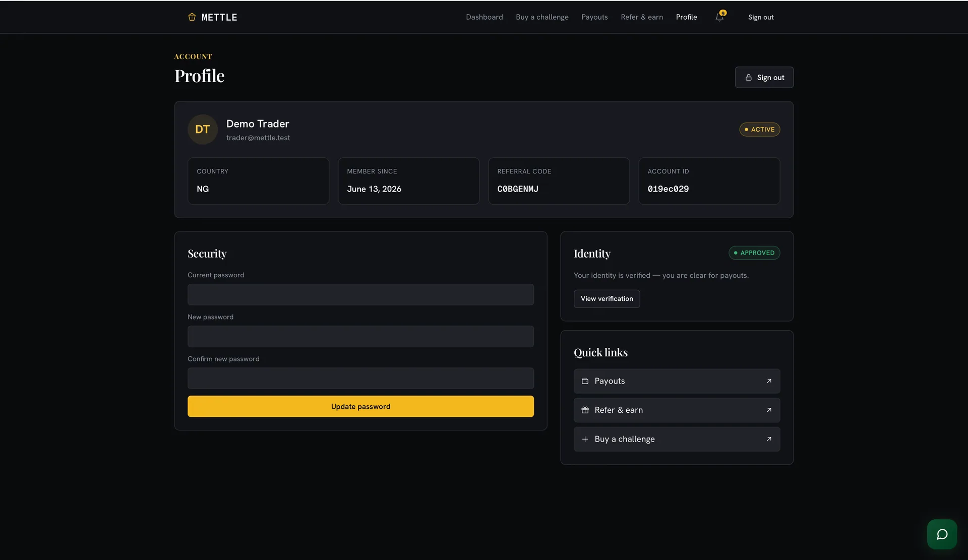This screenshot has width=968, height=560.
Task: Open Payouts in the top navigation
Action: pos(594,17)
